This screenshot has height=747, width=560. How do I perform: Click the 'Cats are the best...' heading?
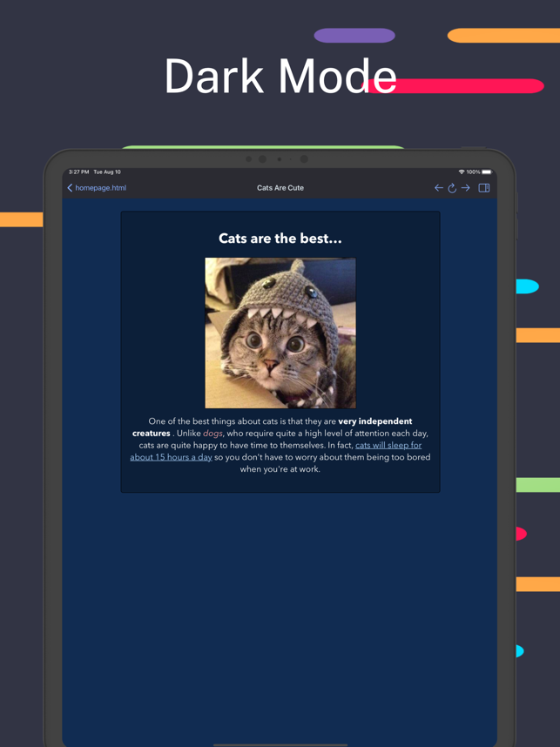pyautogui.click(x=280, y=239)
